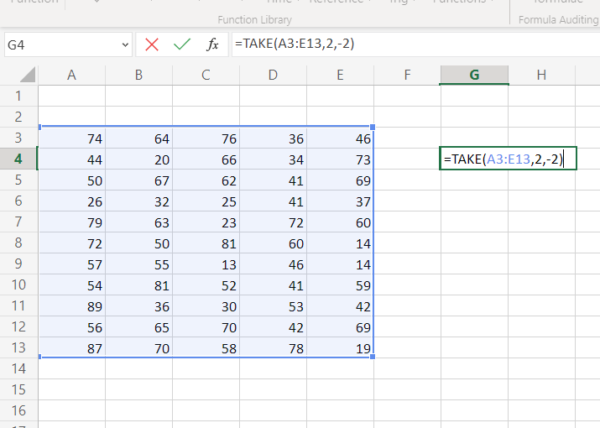600x428 pixels.
Task: Select row 10 header
Action: point(18,285)
